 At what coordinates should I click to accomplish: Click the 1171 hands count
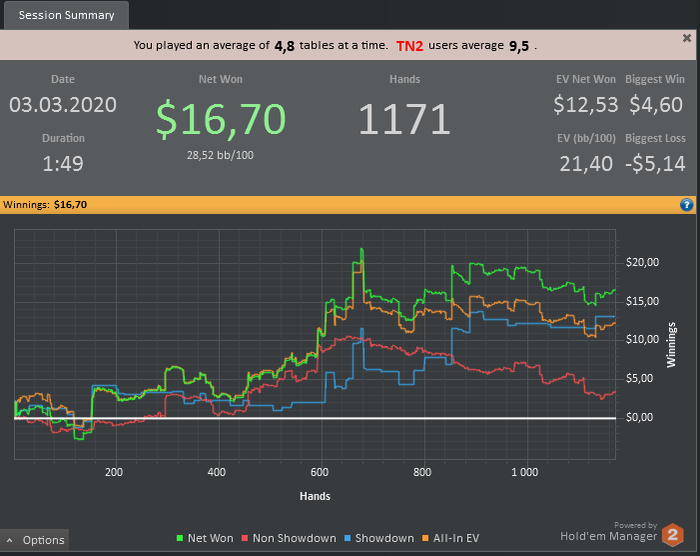click(x=404, y=119)
